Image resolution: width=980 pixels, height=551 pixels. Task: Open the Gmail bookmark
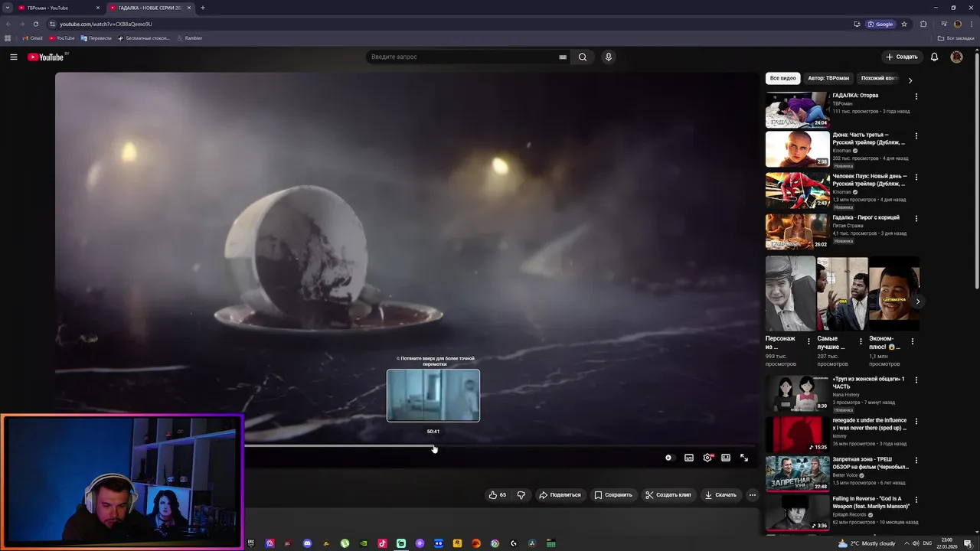[32, 38]
